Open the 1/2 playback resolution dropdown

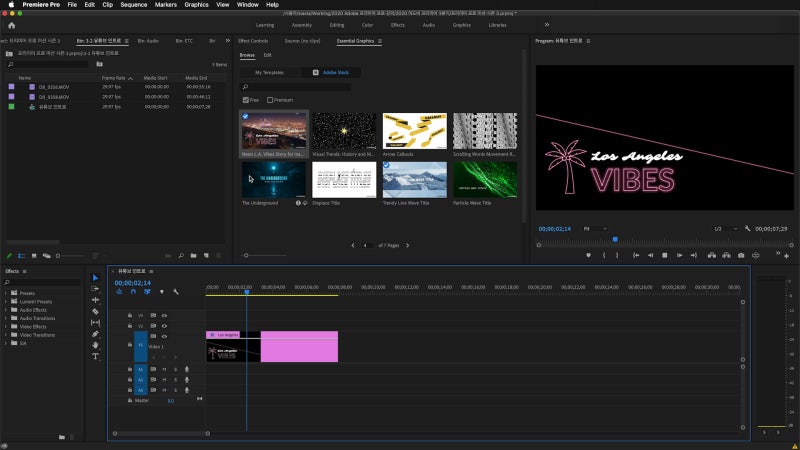(726, 229)
